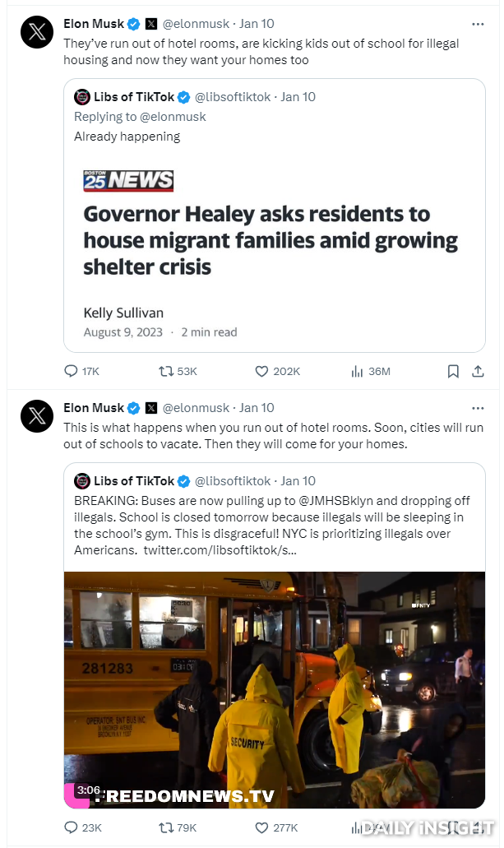This screenshot has width=504, height=848.
Task: Click Libs of TikTok name in second quote
Action: [x=134, y=481]
